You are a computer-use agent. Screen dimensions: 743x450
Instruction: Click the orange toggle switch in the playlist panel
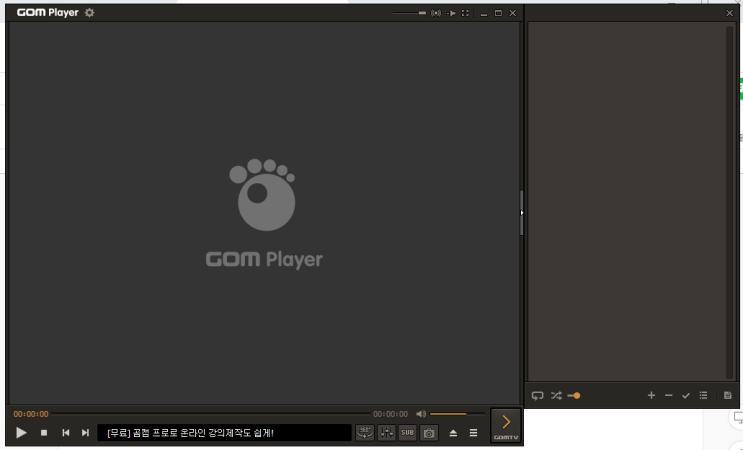574,396
